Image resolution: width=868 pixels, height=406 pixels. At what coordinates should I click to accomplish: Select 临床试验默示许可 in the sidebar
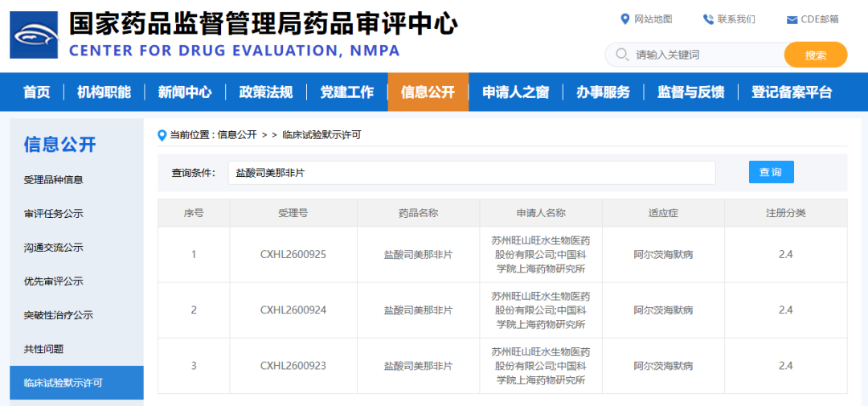[63, 383]
